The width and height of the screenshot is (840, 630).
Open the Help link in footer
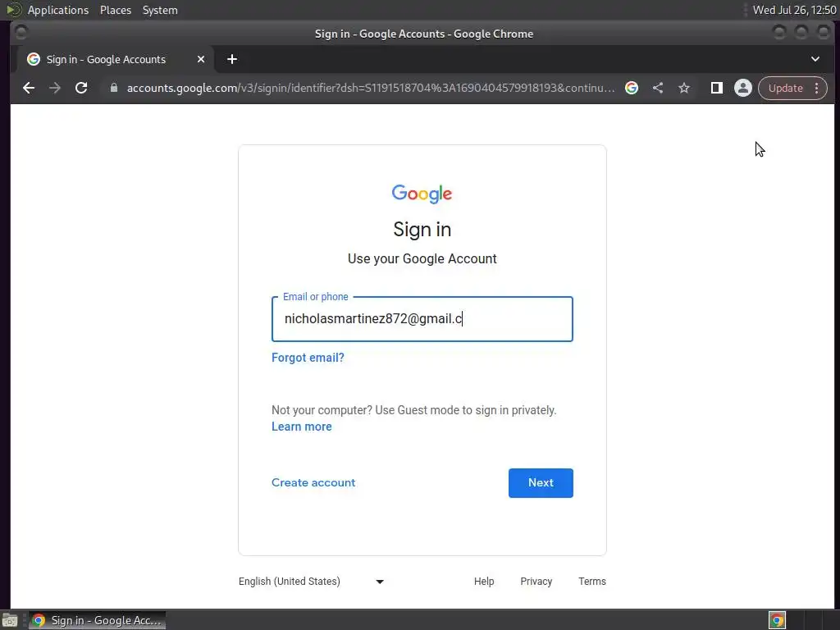pyautogui.click(x=484, y=582)
